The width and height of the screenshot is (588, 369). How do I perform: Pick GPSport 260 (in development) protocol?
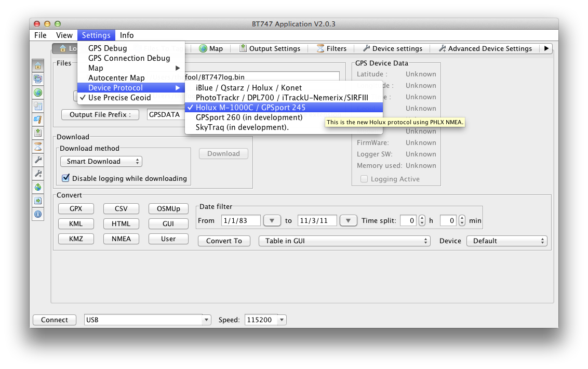[x=284, y=117]
